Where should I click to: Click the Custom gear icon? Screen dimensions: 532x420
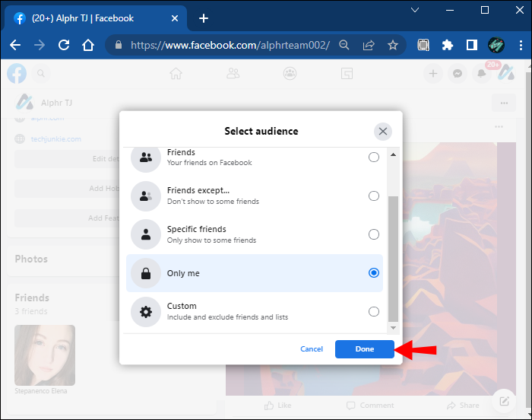[145, 311]
